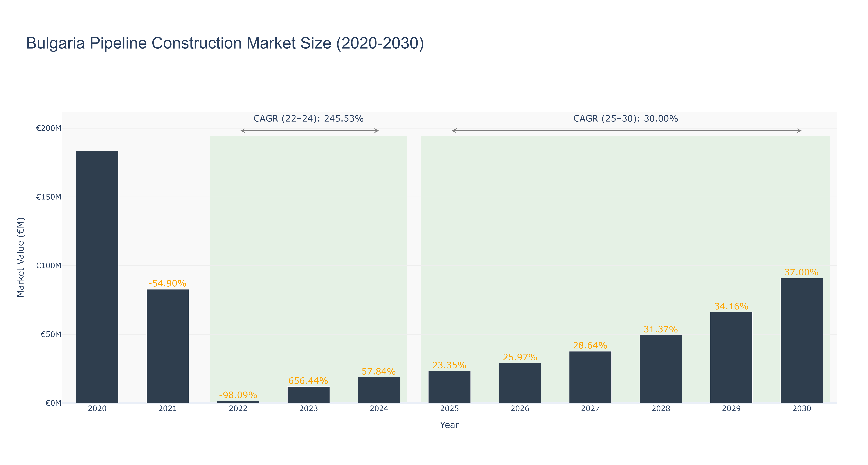Click the 2025 x-axis tick label
This screenshot has height=465, width=868.
tap(449, 409)
